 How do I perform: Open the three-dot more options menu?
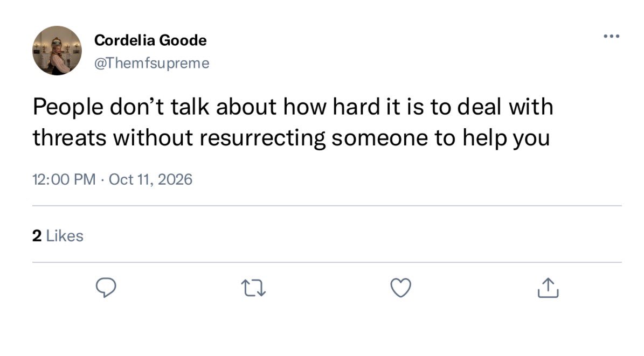pos(612,36)
